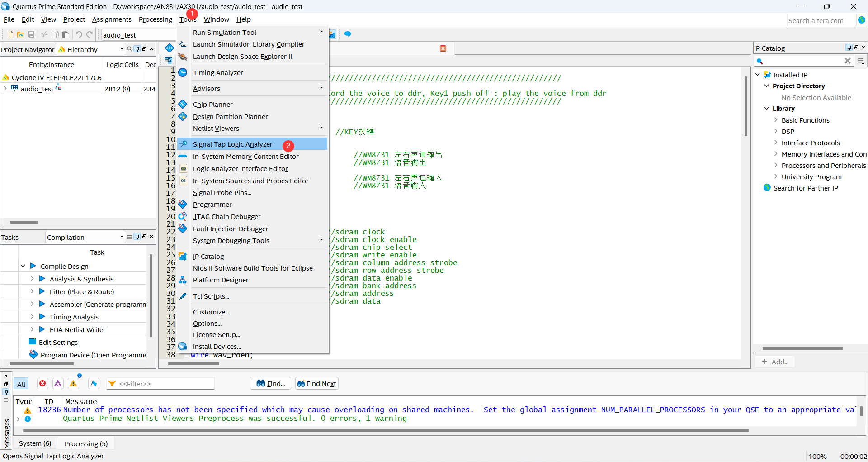The image size is (868, 462).
Task: Click Search for Partner IP link
Action: point(806,188)
